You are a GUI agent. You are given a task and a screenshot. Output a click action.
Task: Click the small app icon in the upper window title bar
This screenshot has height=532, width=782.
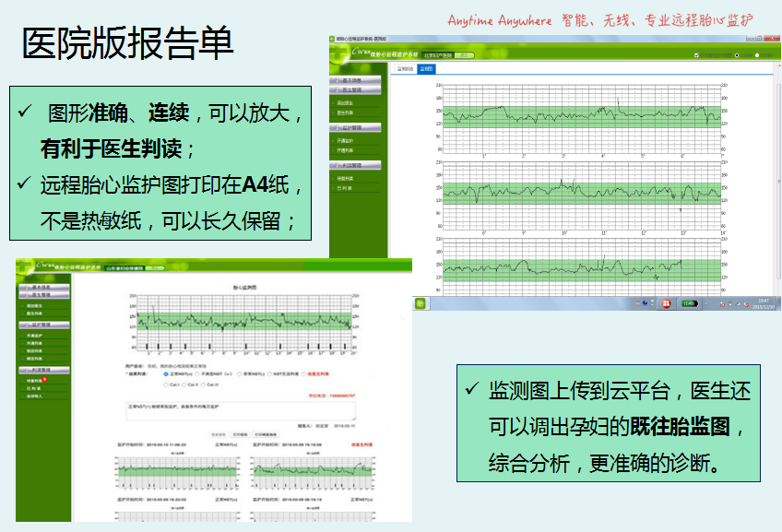pos(332,39)
